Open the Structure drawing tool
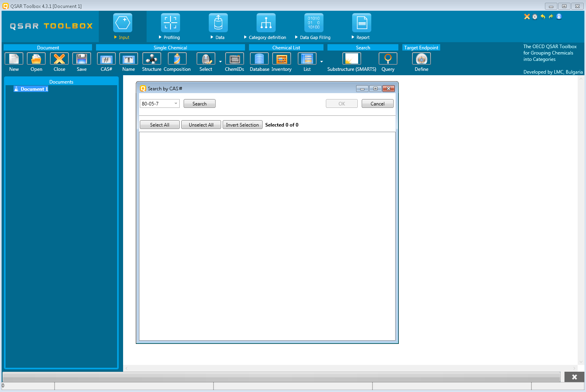The width and height of the screenshot is (586, 392). point(151,59)
